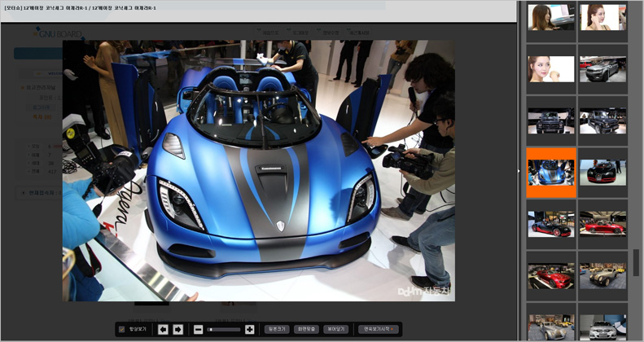Viewport: 644px width, 342px height.
Task: Open the blue-and-black Bugatti thumbnail
Action: [602, 173]
